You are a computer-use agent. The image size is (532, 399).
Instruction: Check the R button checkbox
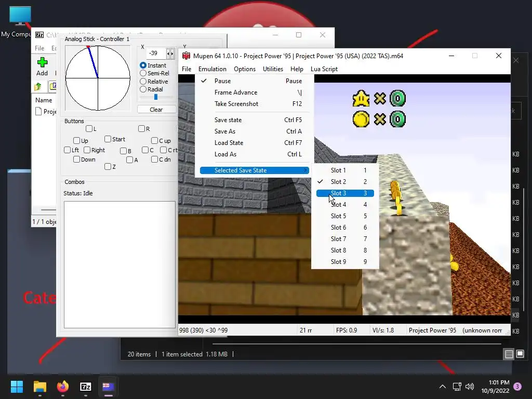(142, 129)
